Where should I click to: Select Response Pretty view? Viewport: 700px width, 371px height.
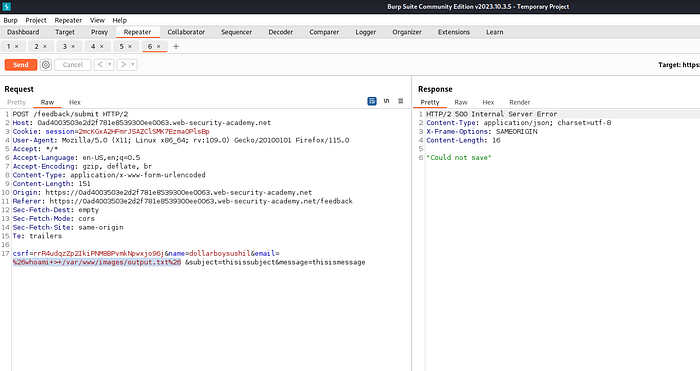[x=430, y=102]
